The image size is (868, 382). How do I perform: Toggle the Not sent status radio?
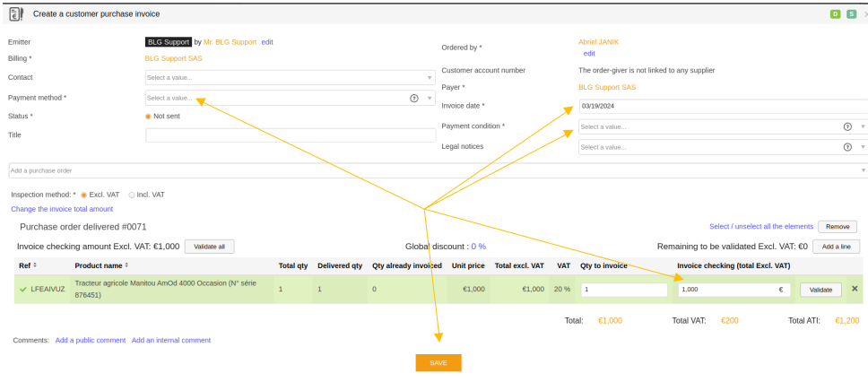[148, 117]
